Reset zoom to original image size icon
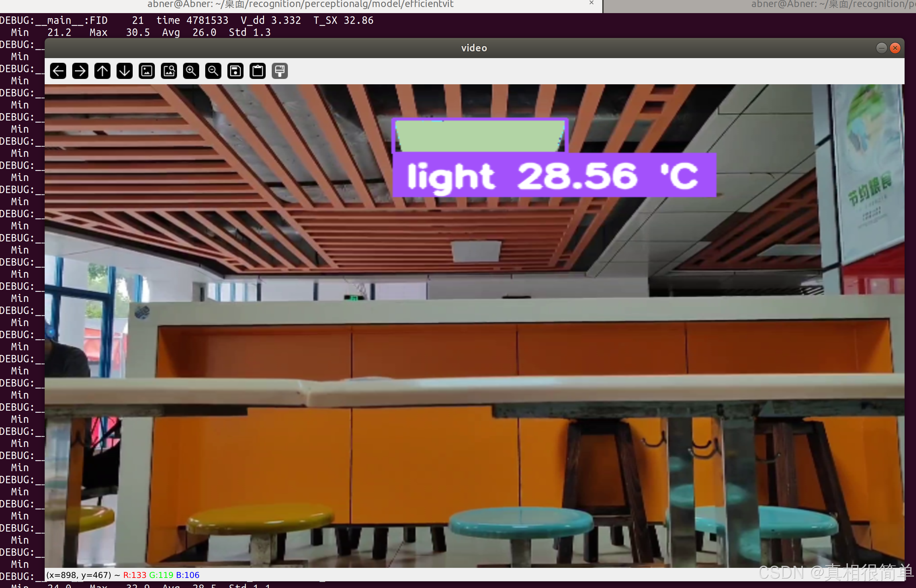Viewport: 916px width, 588px height. point(147,71)
